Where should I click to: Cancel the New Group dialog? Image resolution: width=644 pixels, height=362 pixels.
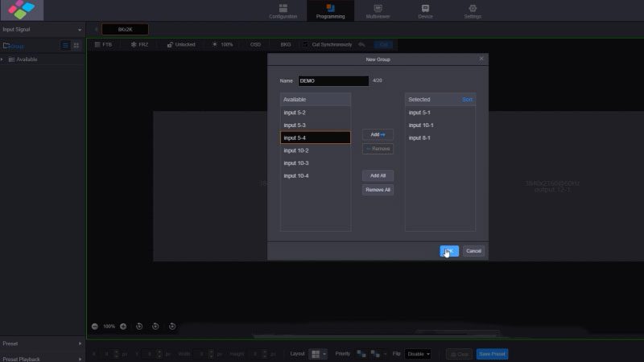pos(473,251)
